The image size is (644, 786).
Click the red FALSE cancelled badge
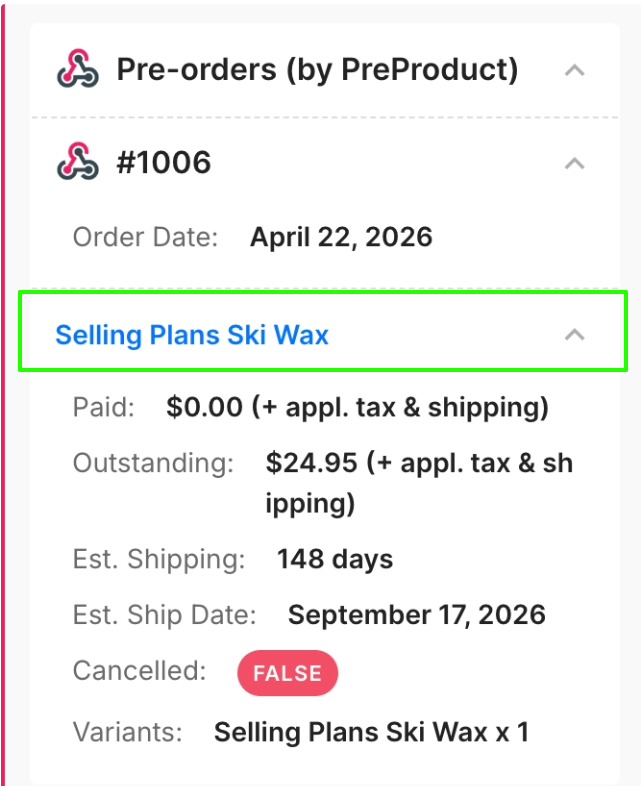pyautogui.click(x=287, y=674)
